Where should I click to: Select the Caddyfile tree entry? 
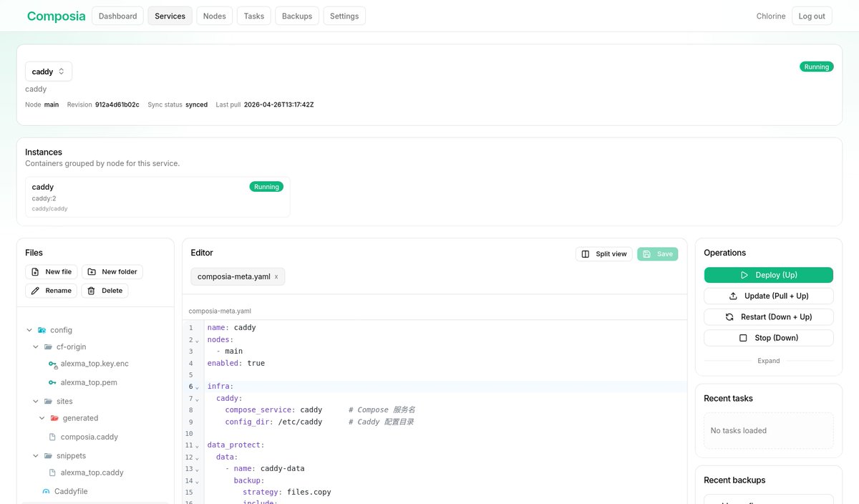coord(71,492)
